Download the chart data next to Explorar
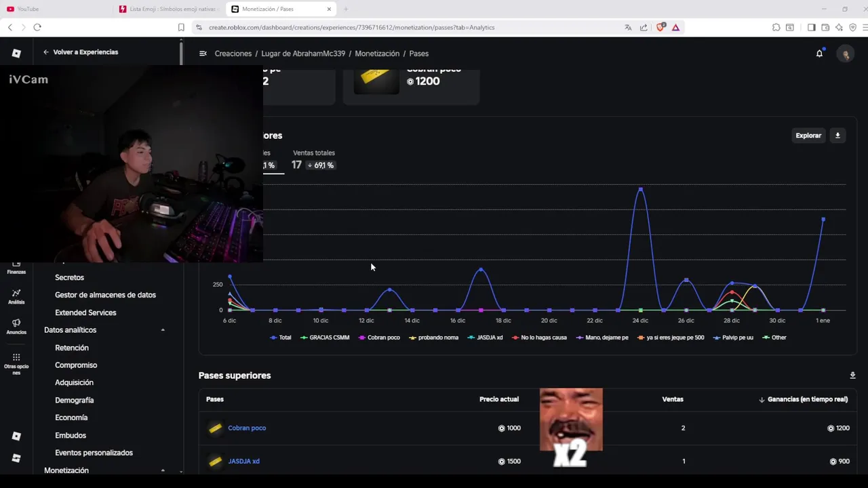868x488 pixels. coord(837,136)
